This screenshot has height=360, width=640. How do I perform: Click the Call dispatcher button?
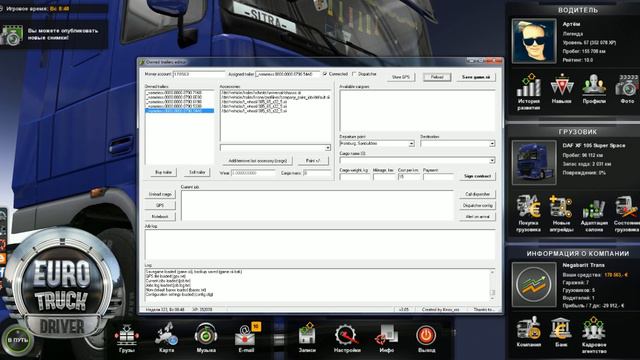tap(477, 194)
